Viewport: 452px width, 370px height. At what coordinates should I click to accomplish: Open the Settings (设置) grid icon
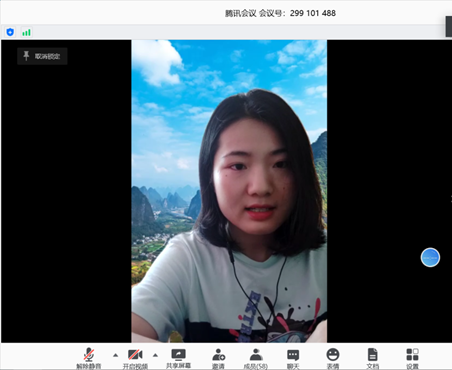(412, 358)
